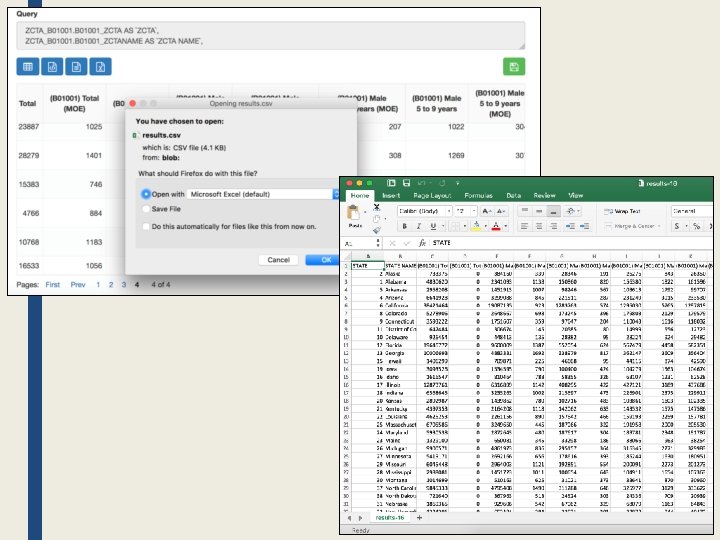Apply Italic formatting in Excel ribbon
720x540 pixels.
(x=420, y=227)
